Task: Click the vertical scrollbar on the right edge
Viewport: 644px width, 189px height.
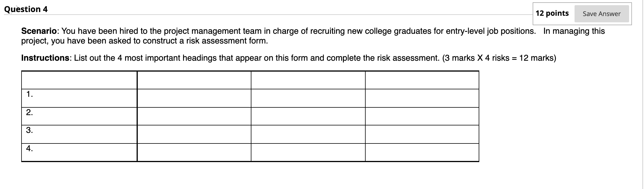Action: pos(643,94)
